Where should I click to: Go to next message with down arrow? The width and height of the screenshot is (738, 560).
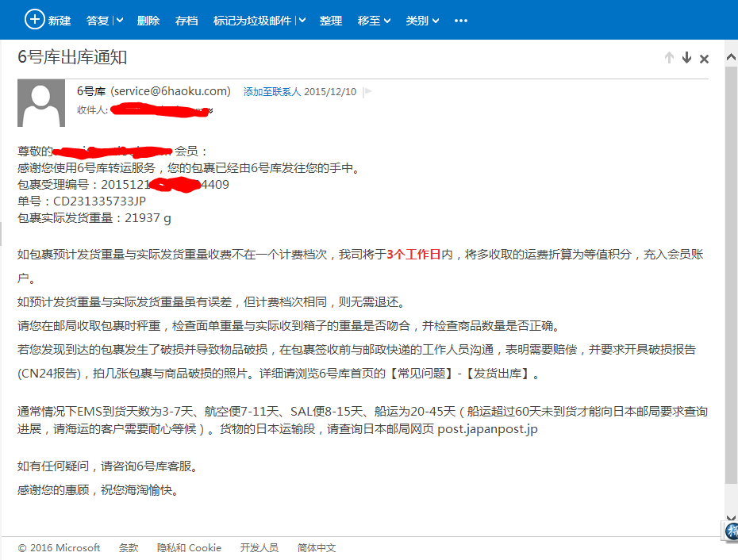point(686,58)
